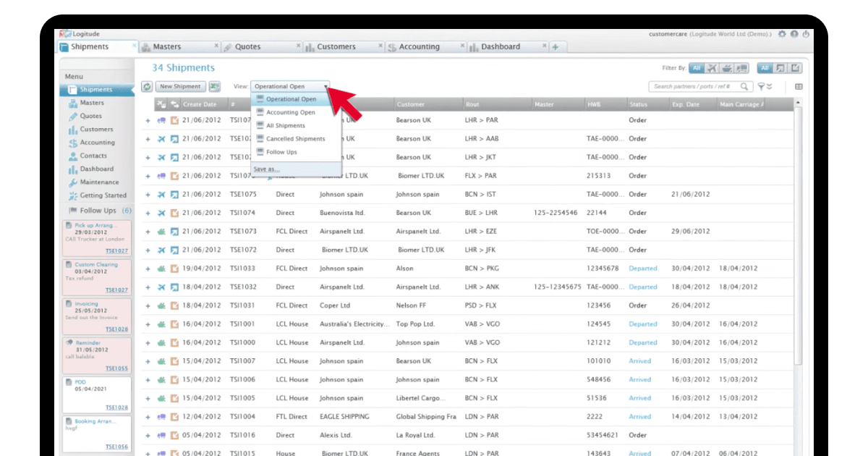Expand row TSI1004 with plus sign

tap(148, 417)
